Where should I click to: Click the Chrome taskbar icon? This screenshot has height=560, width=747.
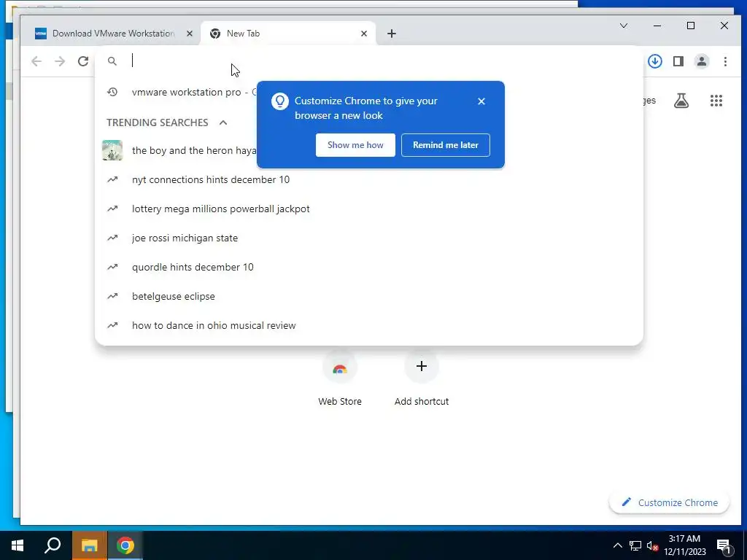(125, 545)
